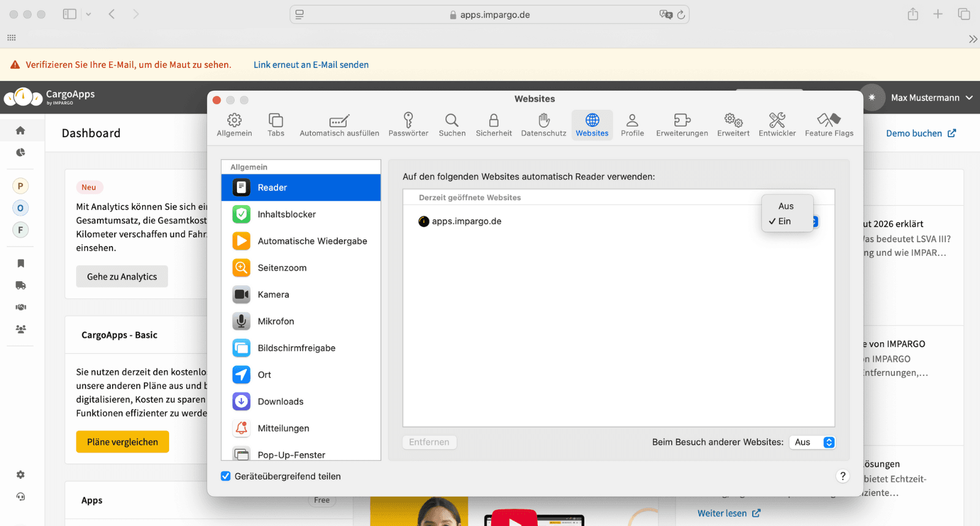
Task: Open the Passwörter preferences pane
Action: click(408, 125)
